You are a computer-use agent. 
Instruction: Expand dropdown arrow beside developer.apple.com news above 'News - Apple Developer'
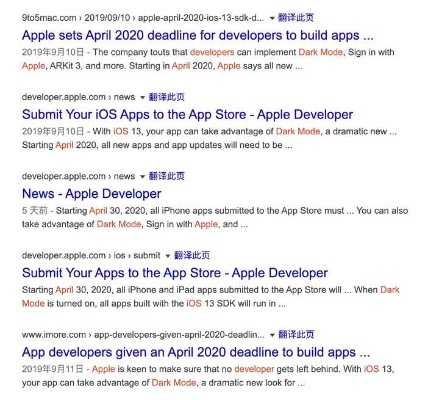142,176
